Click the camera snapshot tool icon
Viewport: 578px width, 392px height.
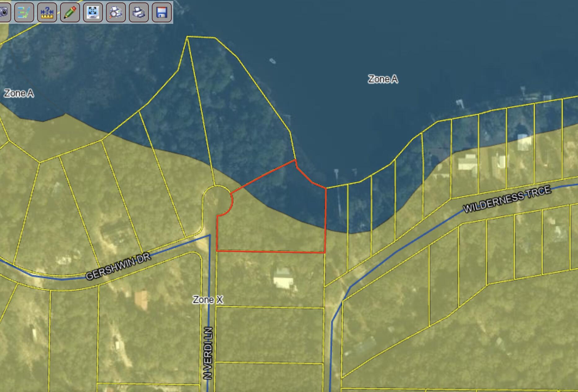(x=4, y=12)
